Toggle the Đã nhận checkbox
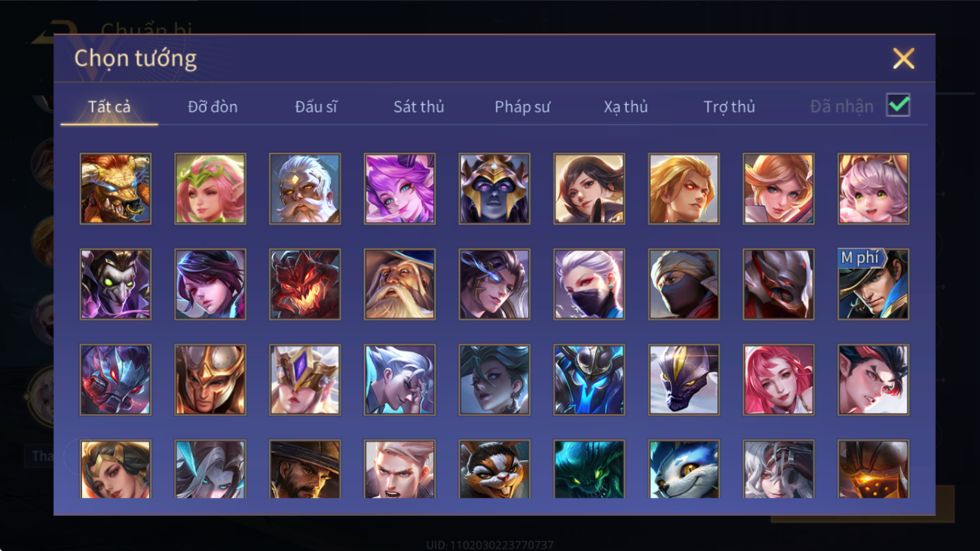 pyautogui.click(x=898, y=105)
